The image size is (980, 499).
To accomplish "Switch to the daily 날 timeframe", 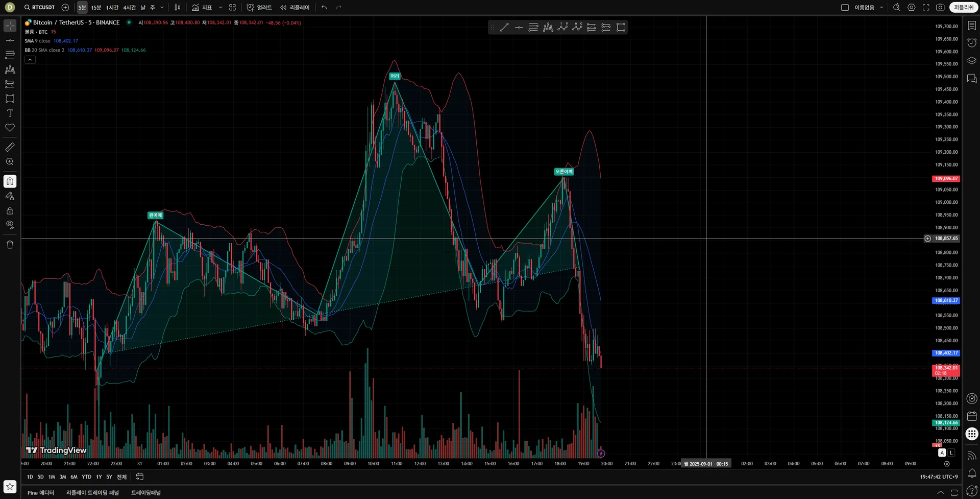I will [143, 8].
